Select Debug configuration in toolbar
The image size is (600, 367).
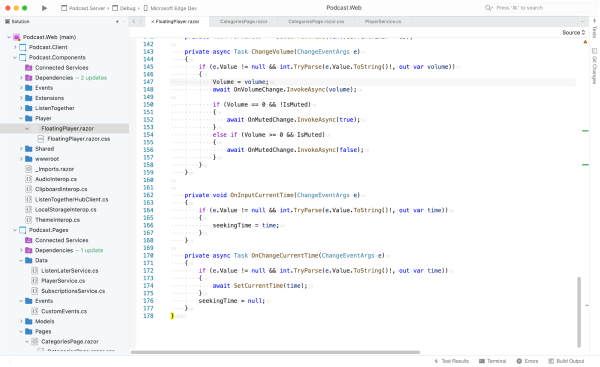(x=124, y=8)
